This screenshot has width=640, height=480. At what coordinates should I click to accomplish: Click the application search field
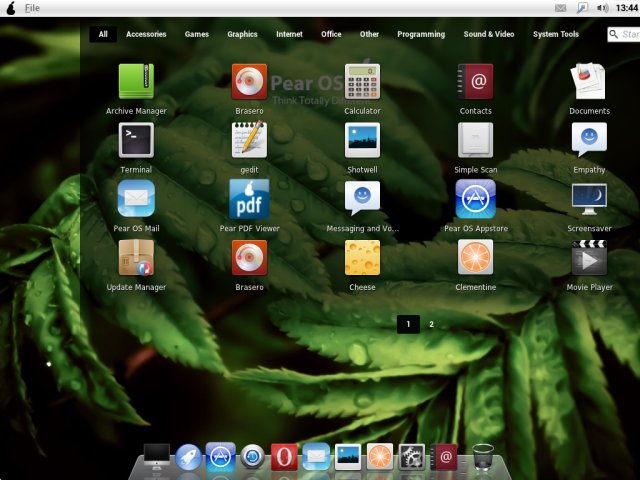625,34
